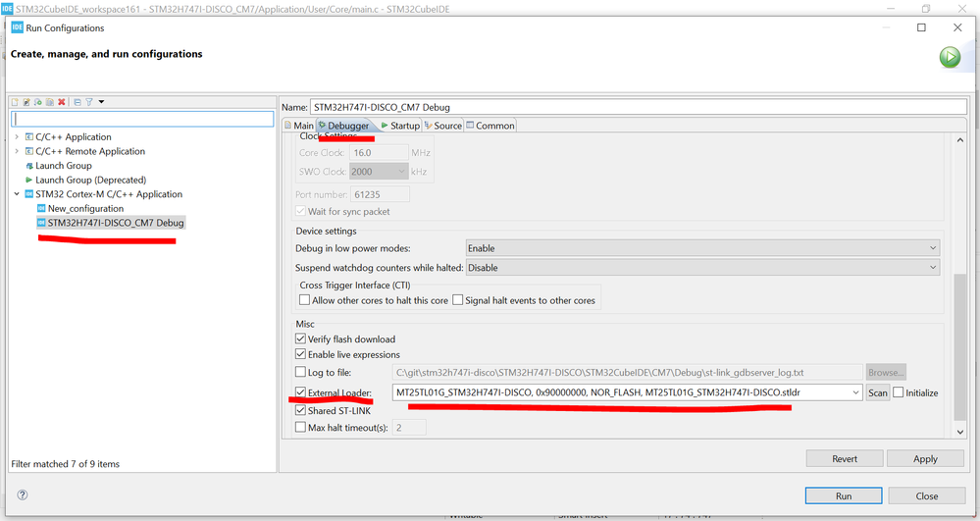Toggle Verify flash download checkbox

click(300, 339)
